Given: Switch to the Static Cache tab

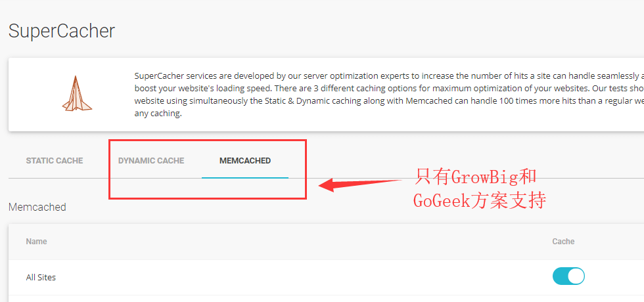Looking at the screenshot, I should pos(55,160).
